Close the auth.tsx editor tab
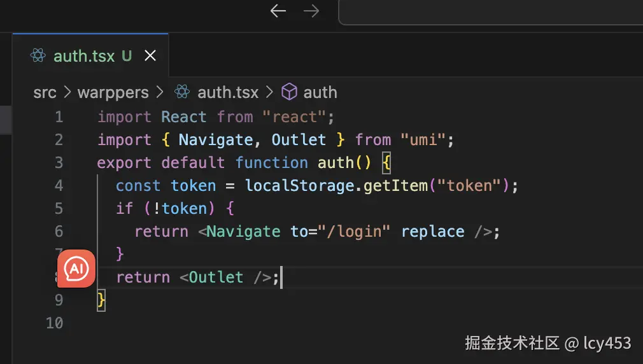Screen dimensions: 643x364 (x=150, y=56)
